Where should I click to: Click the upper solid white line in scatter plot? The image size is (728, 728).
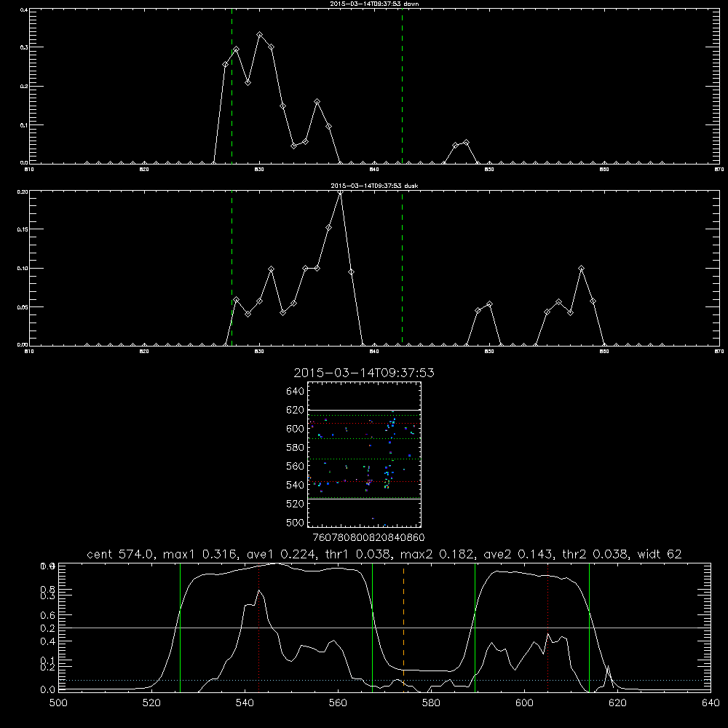point(365,410)
